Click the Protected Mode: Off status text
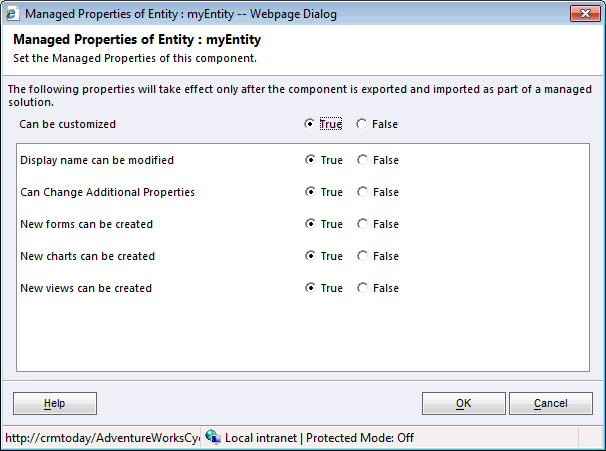 click(360, 438)
